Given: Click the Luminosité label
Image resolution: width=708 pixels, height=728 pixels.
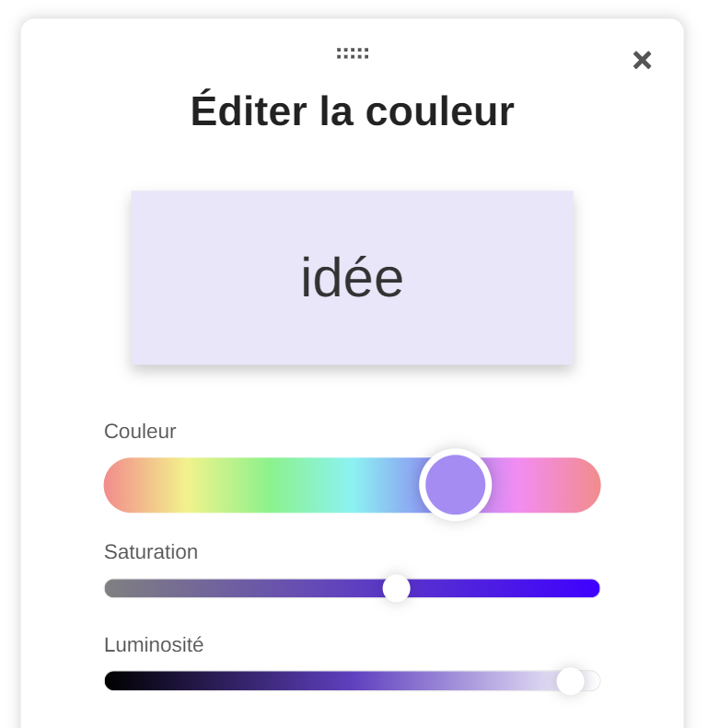Looking at the screenshot, I should point(154,644).
